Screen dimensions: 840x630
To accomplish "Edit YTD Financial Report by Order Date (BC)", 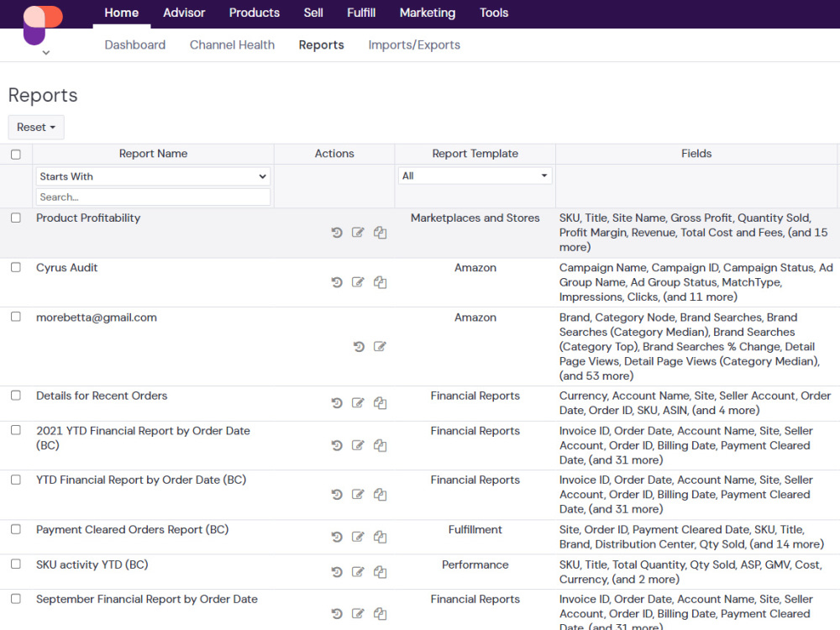I will tap(358, 495).
